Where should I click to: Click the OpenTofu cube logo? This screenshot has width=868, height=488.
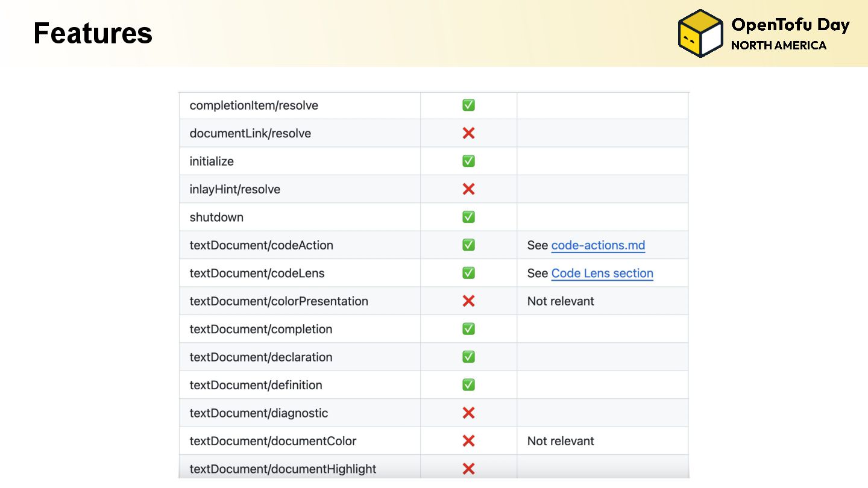700,34
